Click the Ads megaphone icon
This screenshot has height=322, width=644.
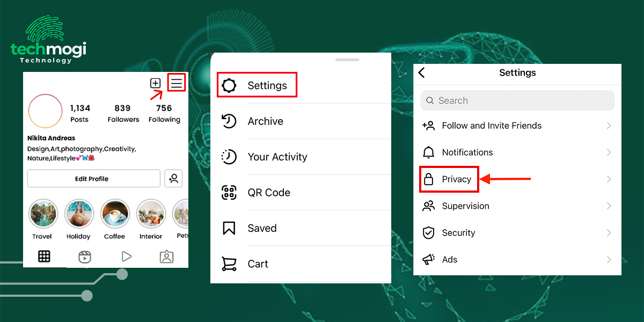click(x=428, y=260)
